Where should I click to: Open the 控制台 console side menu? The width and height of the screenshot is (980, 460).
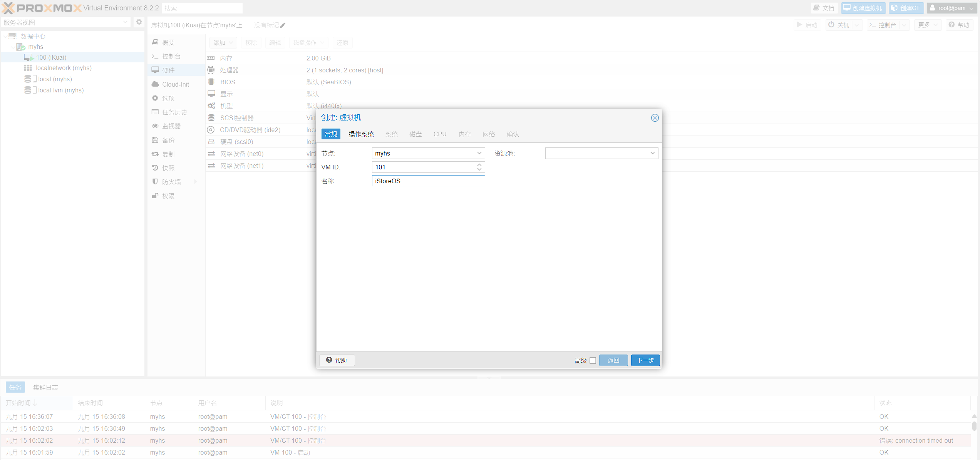(176, 57)
